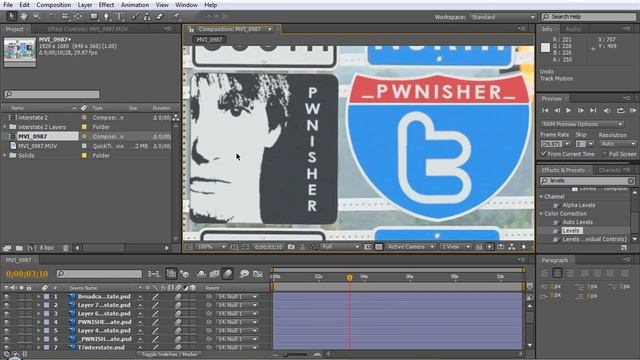Image resolution: width=640 pixels, height=360 pixels.
Task: Switch to the Audio tab
Action: (573, 29)
